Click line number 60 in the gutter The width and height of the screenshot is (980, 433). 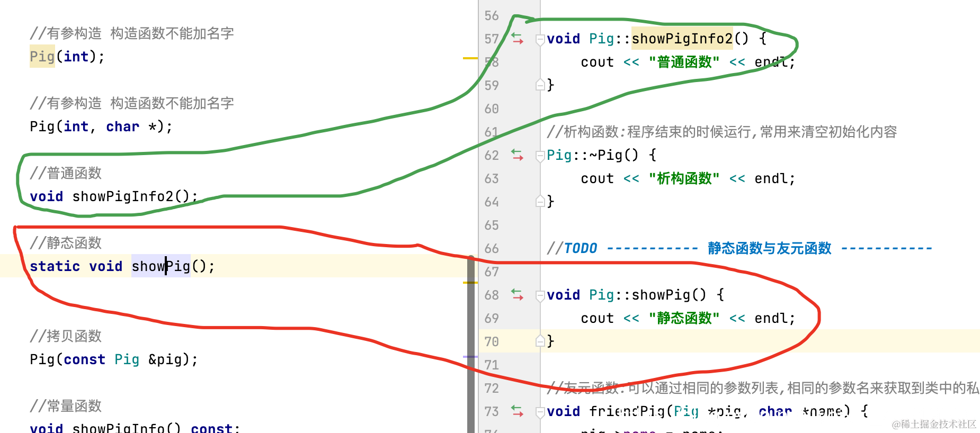pyautogui.click(x=492, y=109)
